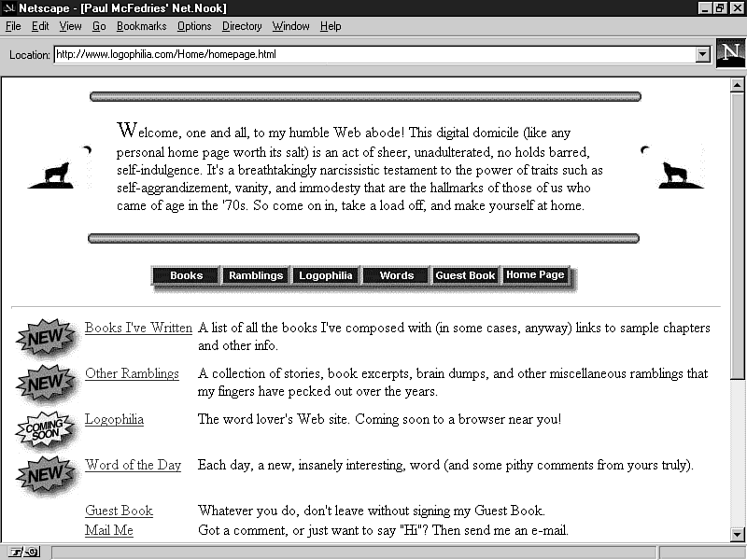The image size is (747, 560).
Task: Click the vertical scrollbar thumb
Action: [x=737, y=236]
